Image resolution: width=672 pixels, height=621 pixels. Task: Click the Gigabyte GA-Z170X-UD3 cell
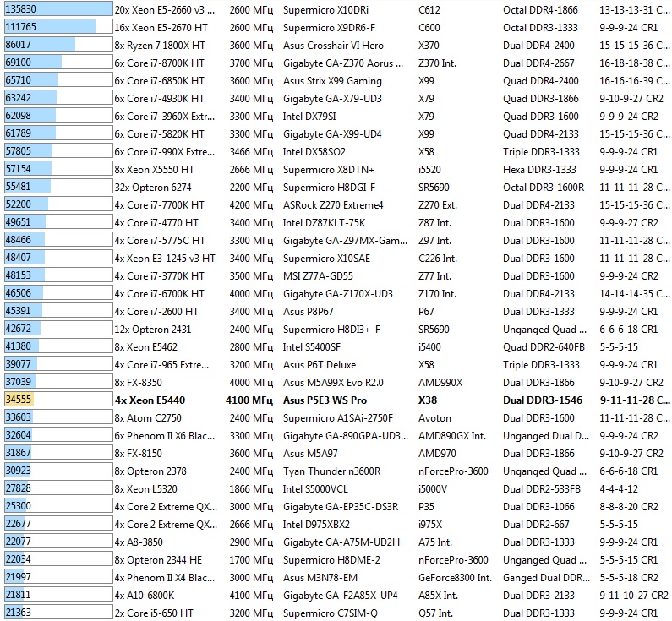click(338, 293)
